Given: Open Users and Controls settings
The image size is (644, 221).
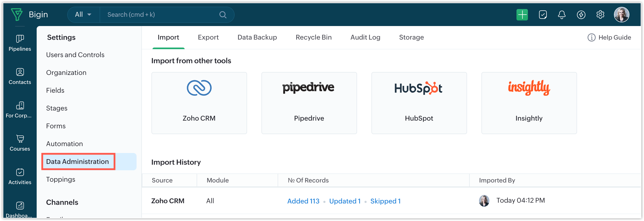Looking at the screenshot, I should 75,55.
